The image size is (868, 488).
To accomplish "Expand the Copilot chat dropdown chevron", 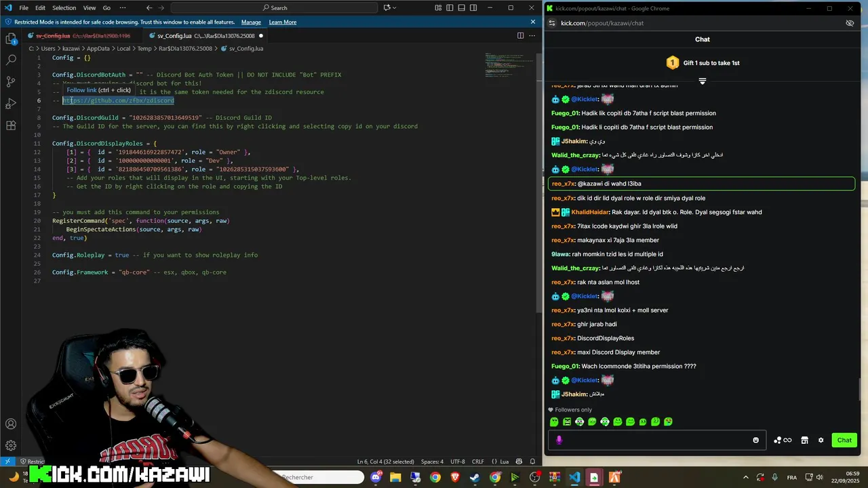I will pos(396,7).
